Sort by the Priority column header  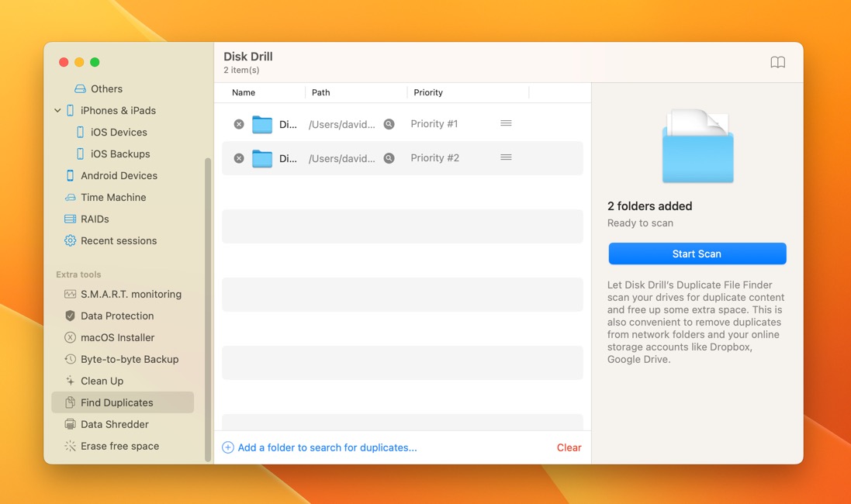pos(428,92)
